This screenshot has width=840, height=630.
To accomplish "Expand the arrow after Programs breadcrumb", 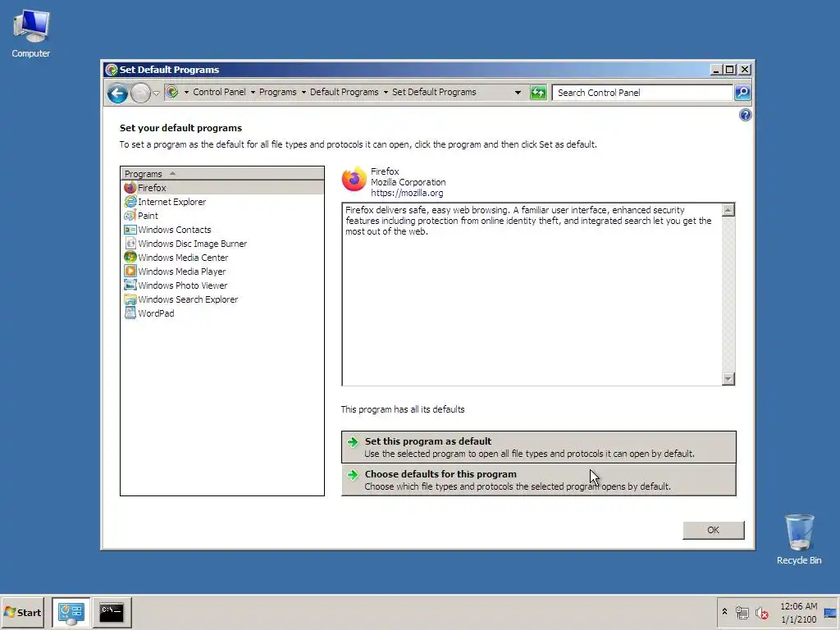I will (x=304, y=92).
